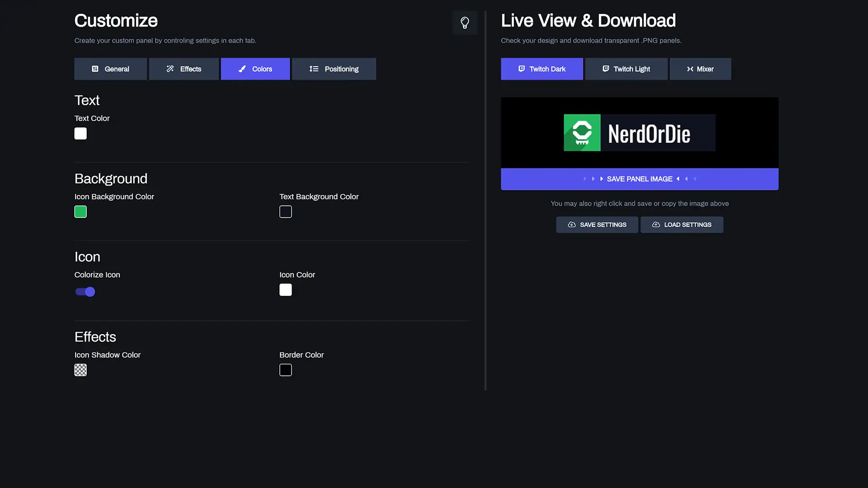Click the Save Settings button
Screen dimensions: 868x488
click(x=597, y=225)
